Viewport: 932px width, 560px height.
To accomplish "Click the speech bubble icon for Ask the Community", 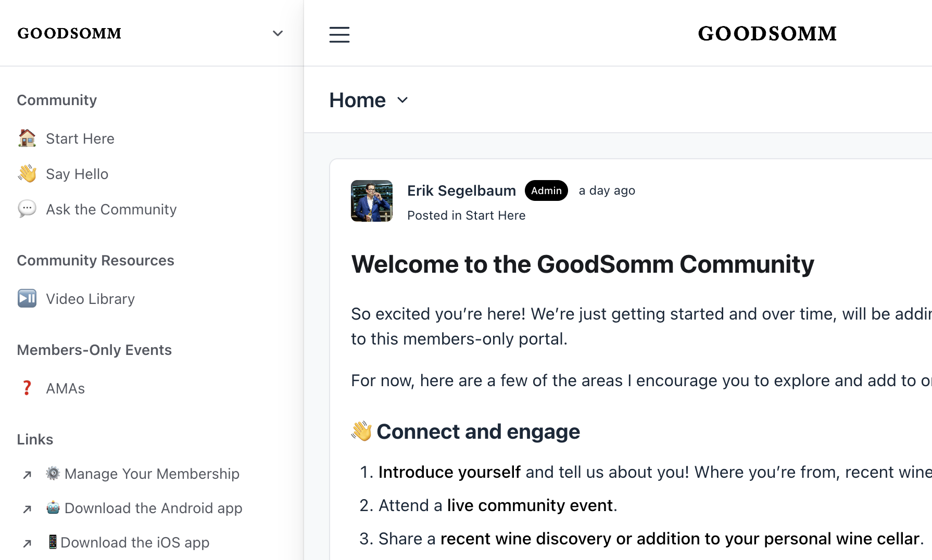I will click(27, 209).
